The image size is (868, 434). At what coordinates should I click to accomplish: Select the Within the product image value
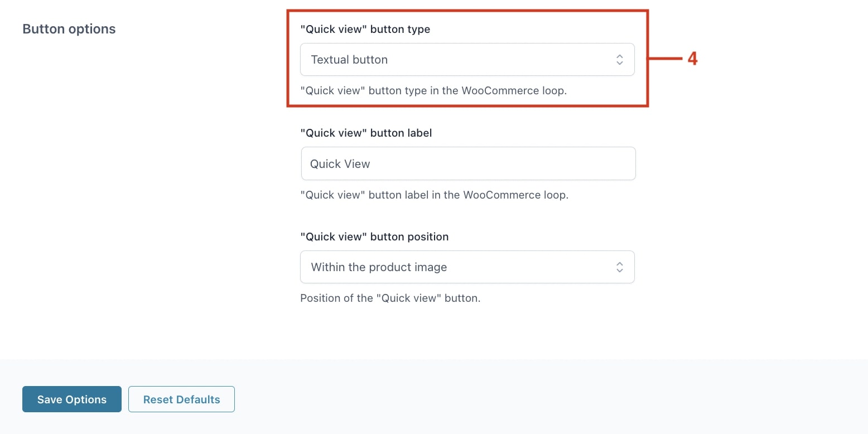tap(379, 267)
